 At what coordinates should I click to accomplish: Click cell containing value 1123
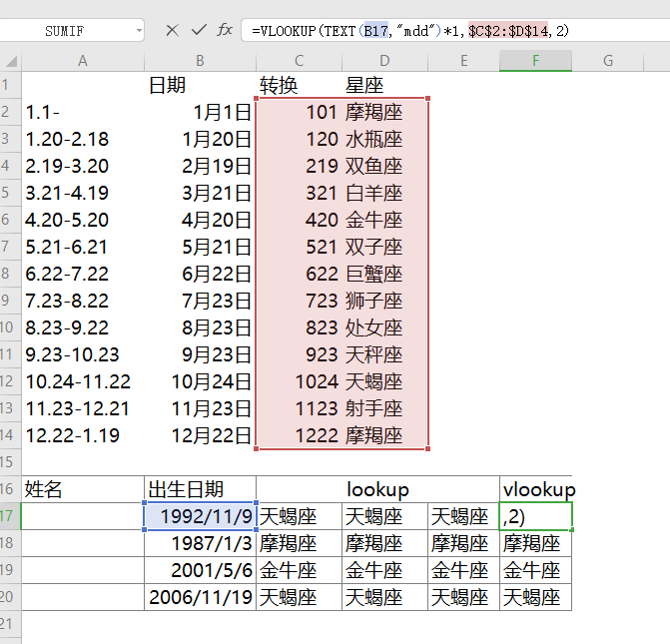(x=300, y=408)
